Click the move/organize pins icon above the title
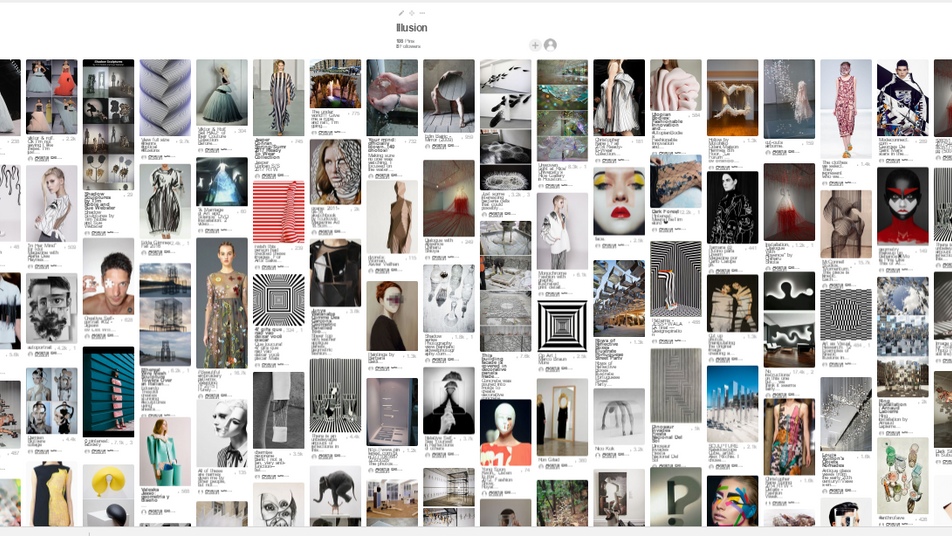Viewport: 952px width, 536px height. (412, 13)
